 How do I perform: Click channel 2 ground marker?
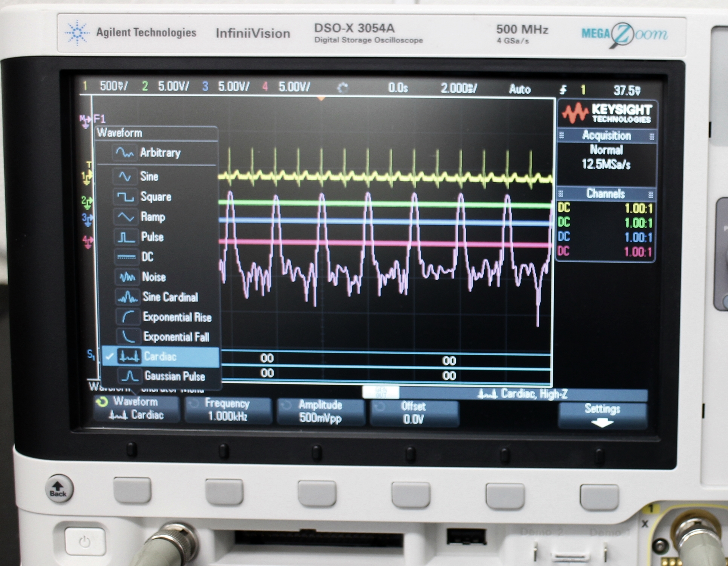87,202
